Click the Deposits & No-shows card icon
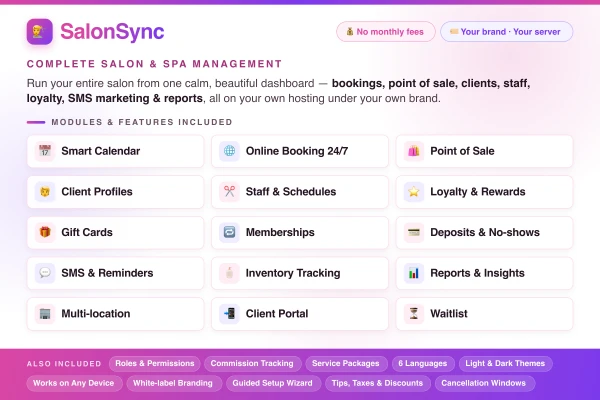Image resolution: width=600 pixels, height=400 pixels. coord(414,232)
